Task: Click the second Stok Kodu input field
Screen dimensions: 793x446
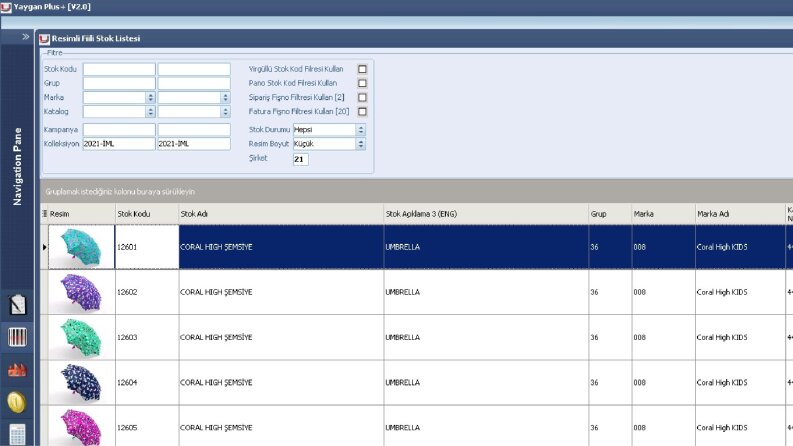Action: tap(194, 69)
